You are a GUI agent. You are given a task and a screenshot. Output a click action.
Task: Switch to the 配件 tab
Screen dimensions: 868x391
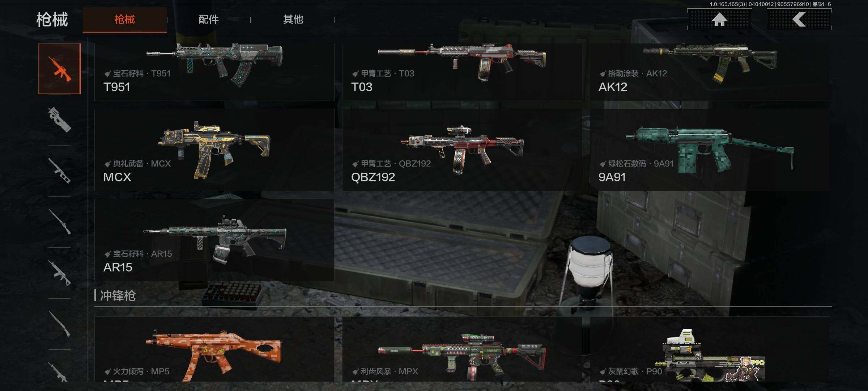click(209, 20)
